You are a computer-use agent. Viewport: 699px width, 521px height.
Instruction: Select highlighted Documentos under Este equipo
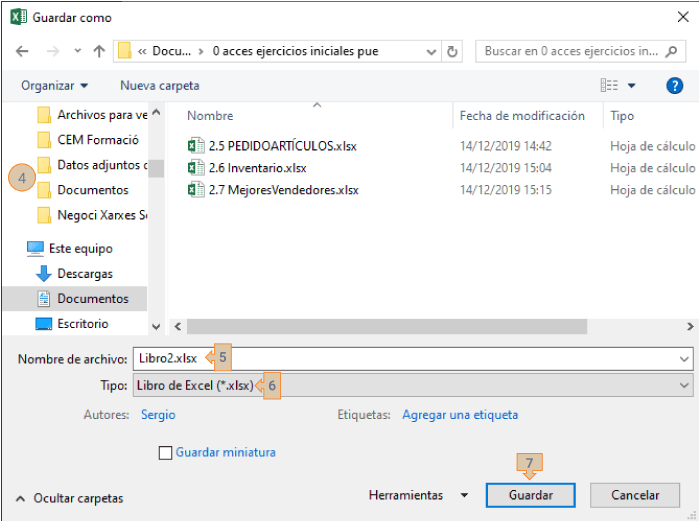pos(75,299)
